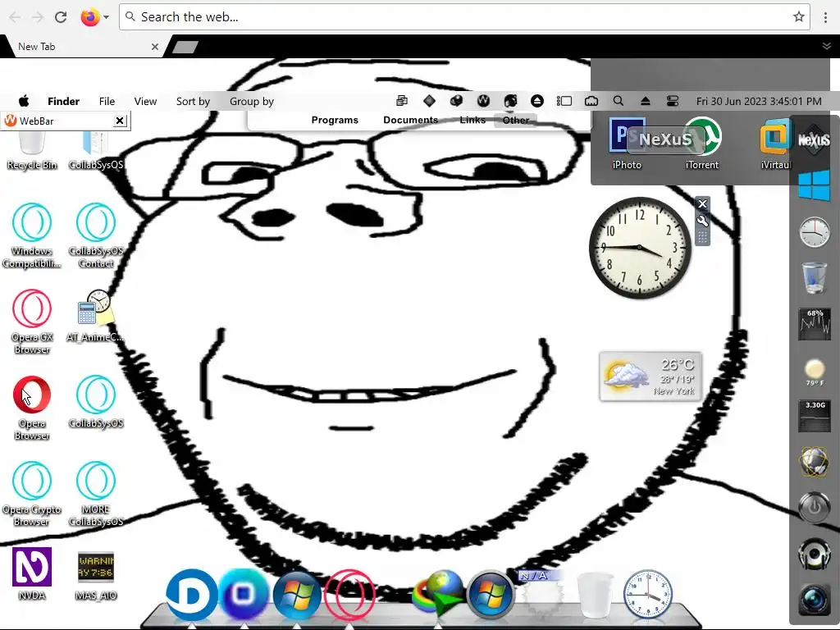Close the analog clock widget

703,203
